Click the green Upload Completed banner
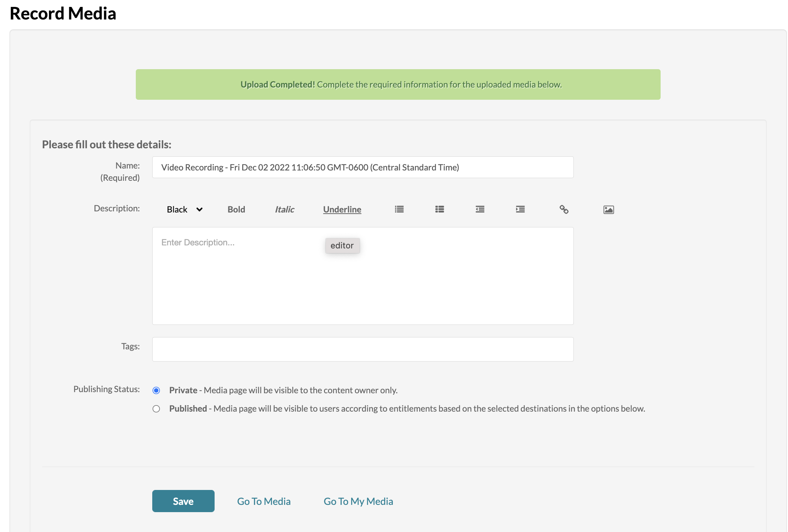The image size is (788, 532). coord(398,84)
